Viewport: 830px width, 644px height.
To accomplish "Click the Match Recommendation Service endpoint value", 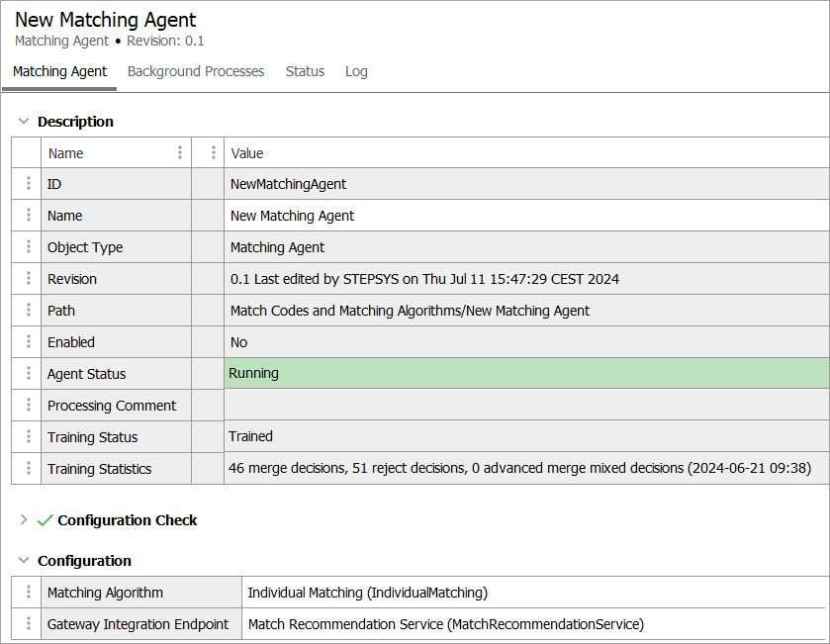I will [x=445, y=624].
